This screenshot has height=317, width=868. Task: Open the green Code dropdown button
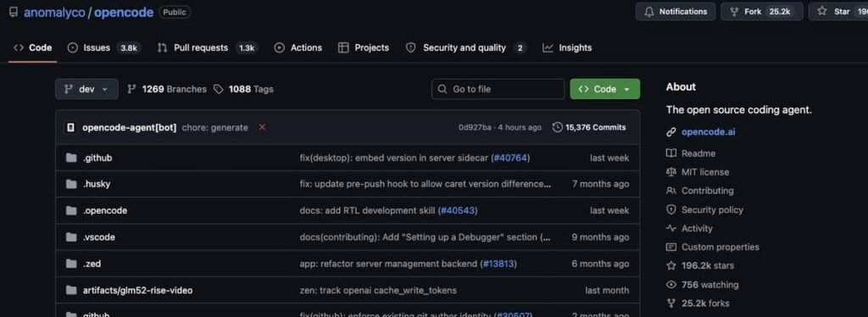pos(604,89)
